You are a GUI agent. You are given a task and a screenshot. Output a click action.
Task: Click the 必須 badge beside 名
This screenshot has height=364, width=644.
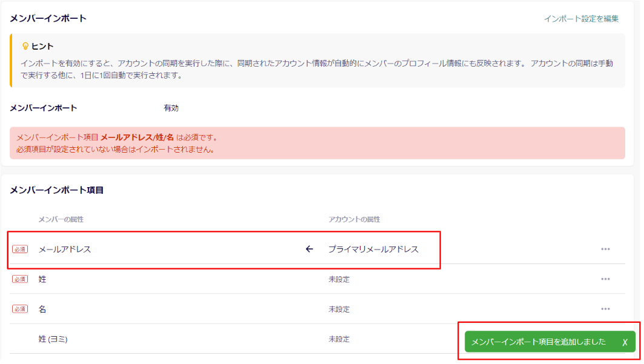[x=20, y=309]
